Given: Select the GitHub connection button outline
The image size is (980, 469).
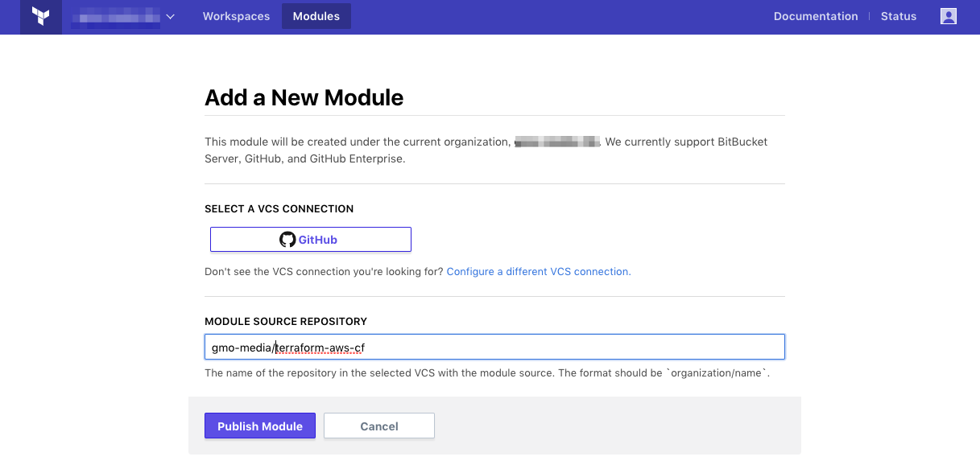Looking at the screenshot, I should 310,239.
